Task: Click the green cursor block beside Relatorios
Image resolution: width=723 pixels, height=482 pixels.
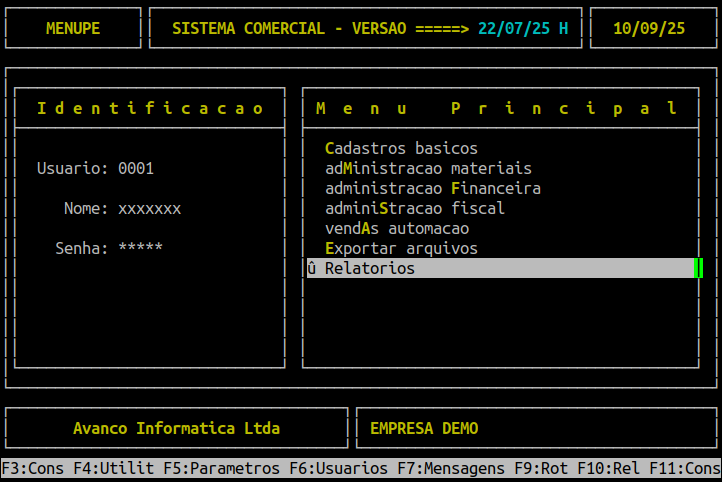Action: [x=698, y=268]
